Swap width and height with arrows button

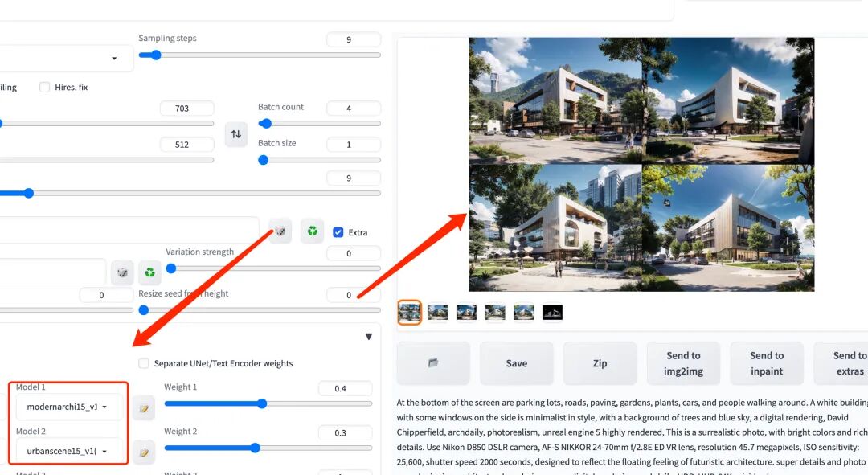[x=235, y=134]
